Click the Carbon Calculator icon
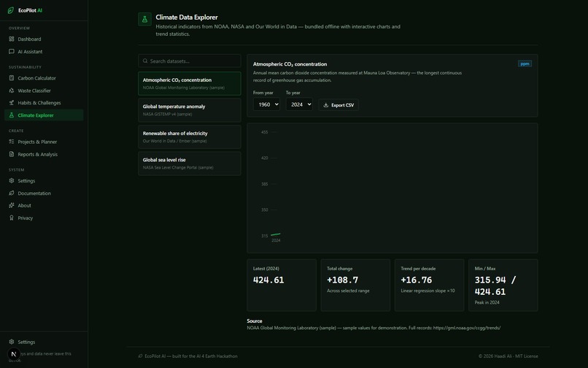Image resolution: width=588 pixels, height=368 pixels. point(12,78)
